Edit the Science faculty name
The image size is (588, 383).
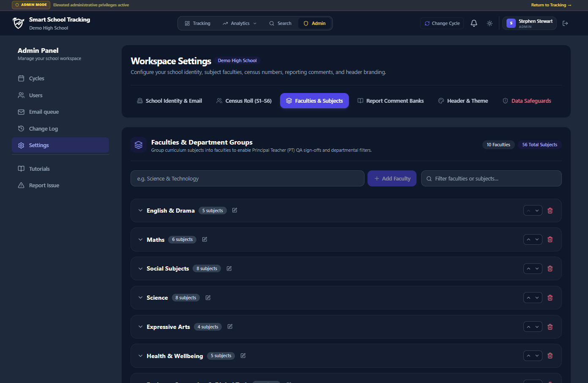pyautogui.click(x=208, y=298)
